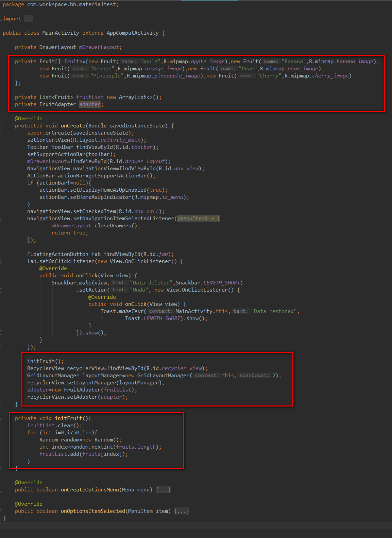Viewport: 392px width, 538px height.
Task: Expand the folded import "..." block
Action: [29, 19]
